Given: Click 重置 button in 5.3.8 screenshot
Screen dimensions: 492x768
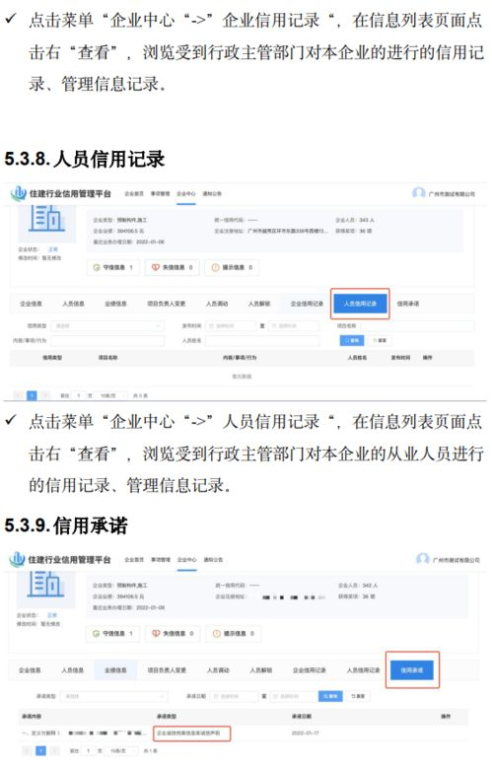Looking at the screenshot, I should 379,340.
